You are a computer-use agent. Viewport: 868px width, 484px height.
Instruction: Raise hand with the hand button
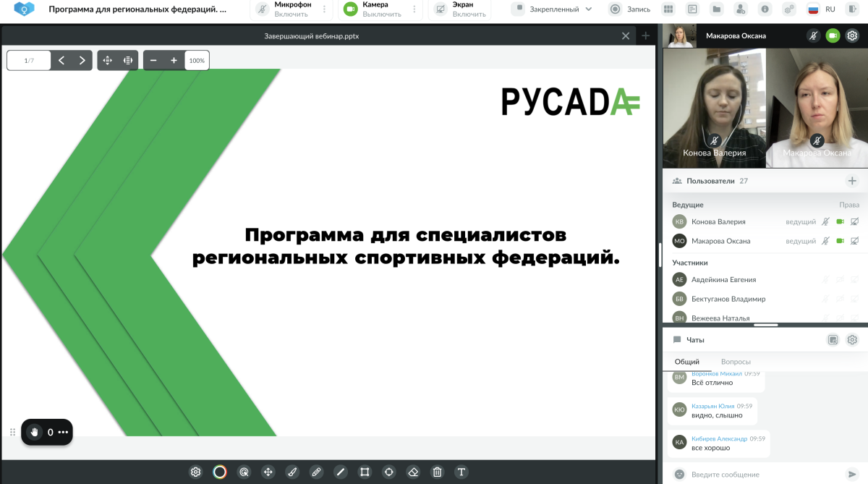click(33, 432)
